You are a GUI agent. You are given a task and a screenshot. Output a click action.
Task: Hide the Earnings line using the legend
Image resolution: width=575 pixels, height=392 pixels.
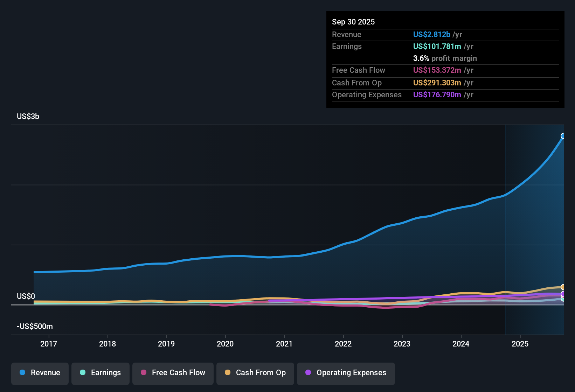coord(101,373)
